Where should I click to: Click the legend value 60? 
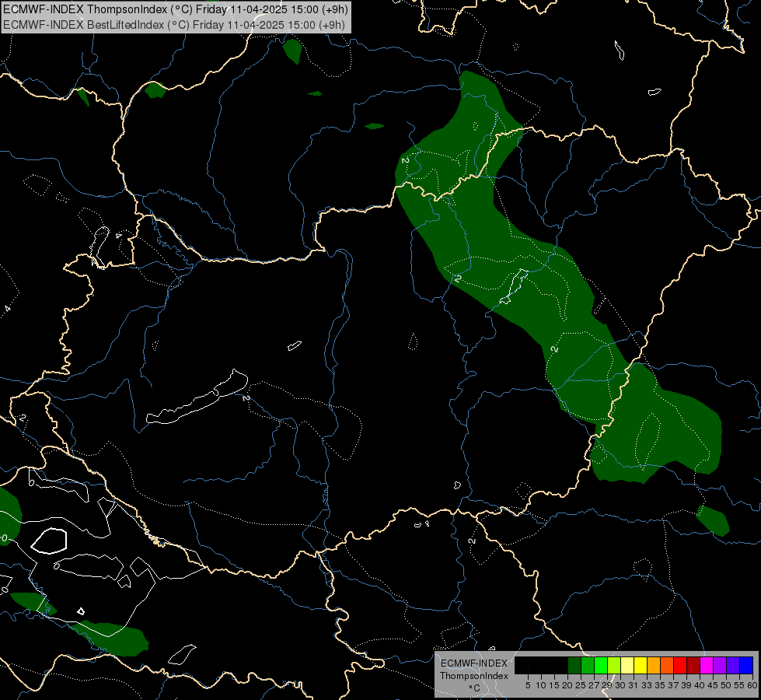pos(752,685)
